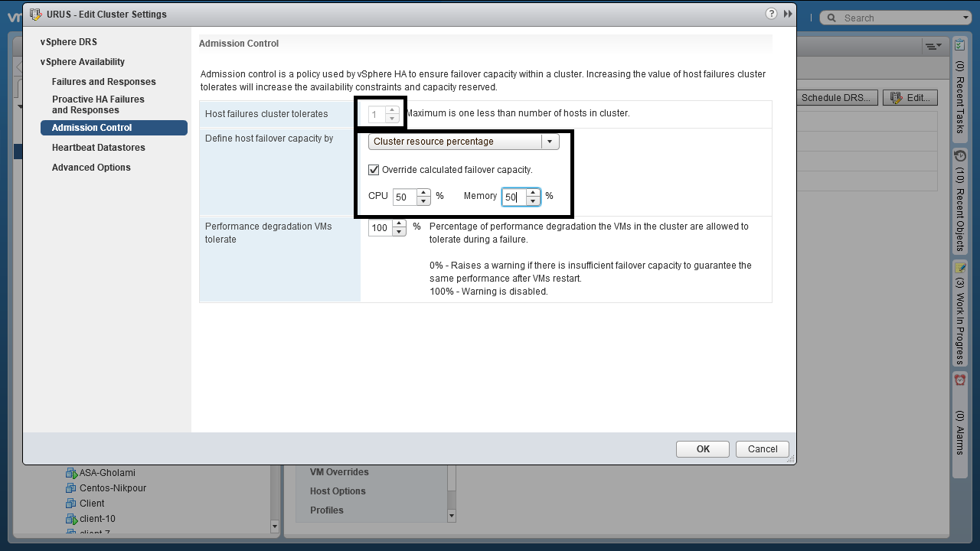Screen dimensions: 980x551
Task: Open Failures and Responses section
Action: tap(103, 82)
